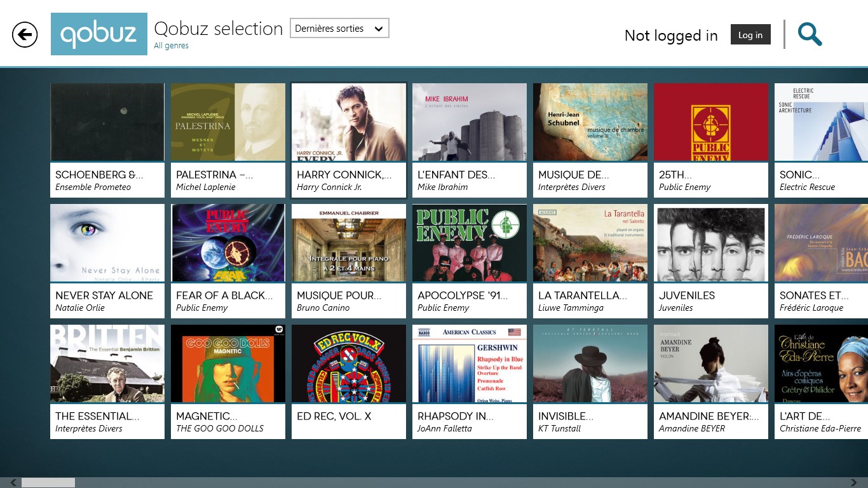Select the MAGNETIC... album title

(207, 416)
